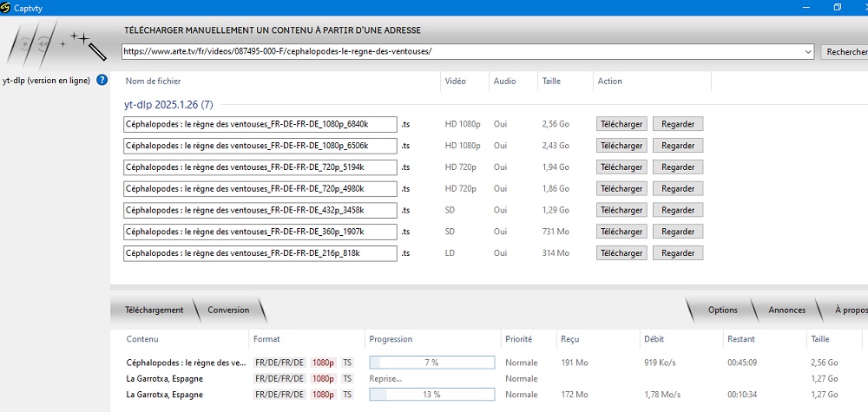The height and width of the screenshot is (412, 868).
Task: Sort the list by Taille column header
Action: [x=551, y=82]
